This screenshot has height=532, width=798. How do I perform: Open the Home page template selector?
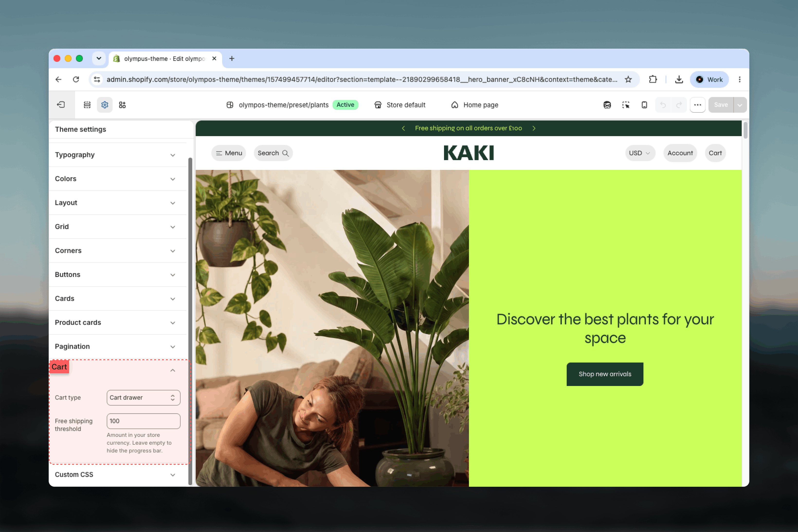pyautogui.click(x=474, y=105)
